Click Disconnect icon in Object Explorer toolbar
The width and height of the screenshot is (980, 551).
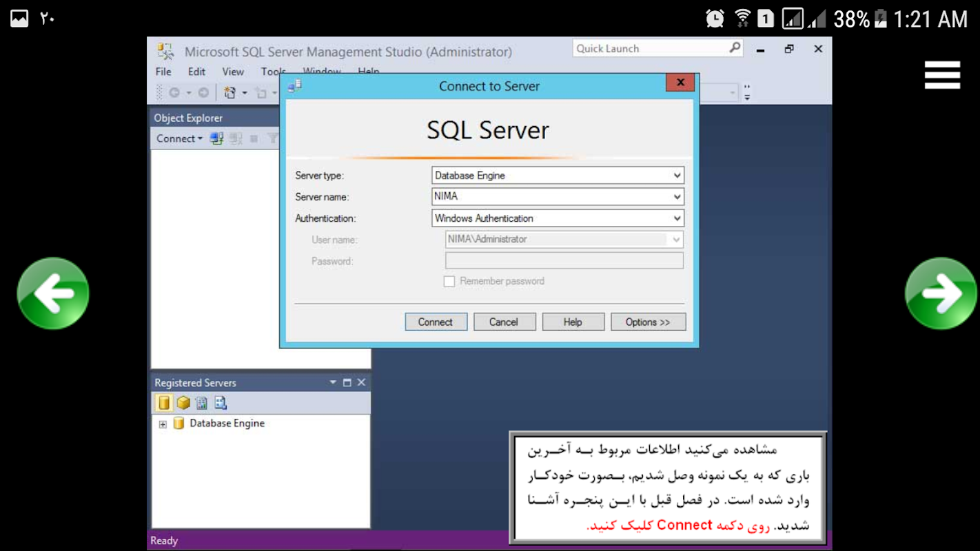tap(236, 138)
